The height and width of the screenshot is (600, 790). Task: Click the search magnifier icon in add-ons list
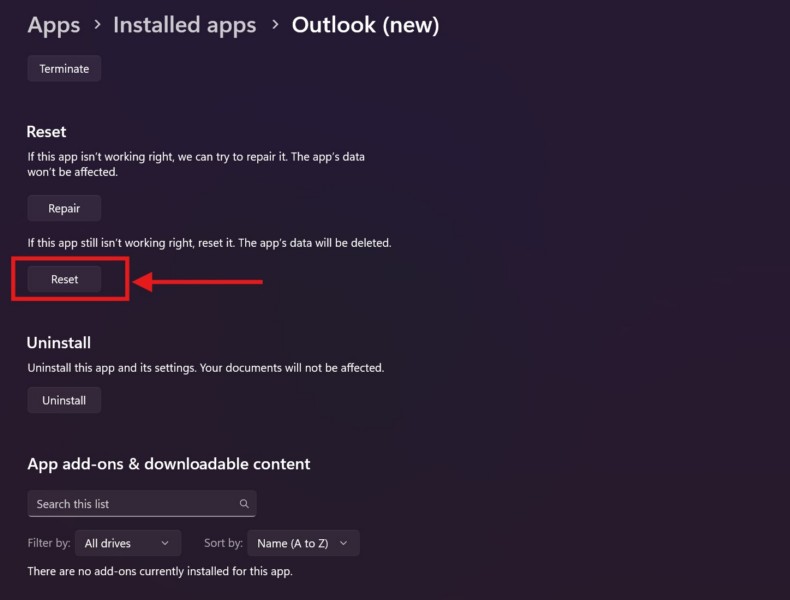coord(244,504)
